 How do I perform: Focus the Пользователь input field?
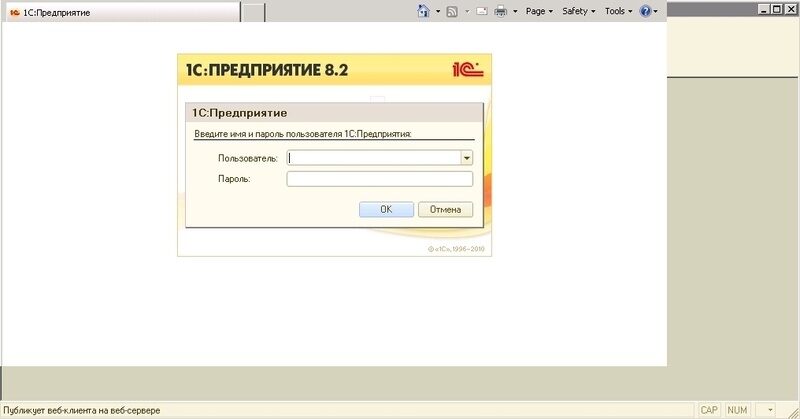point(374,158)
